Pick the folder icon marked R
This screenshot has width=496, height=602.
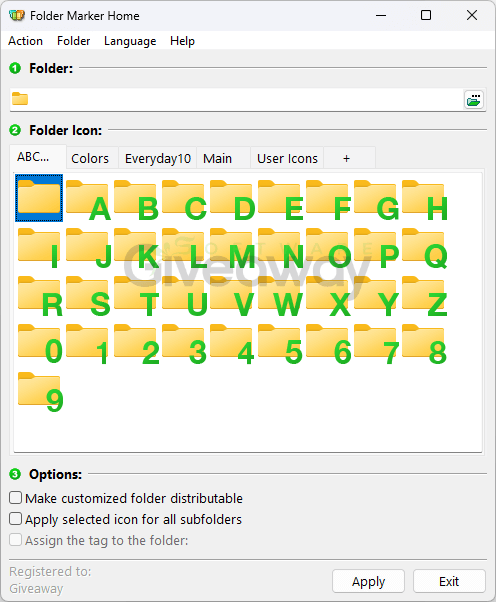[39, 294]
